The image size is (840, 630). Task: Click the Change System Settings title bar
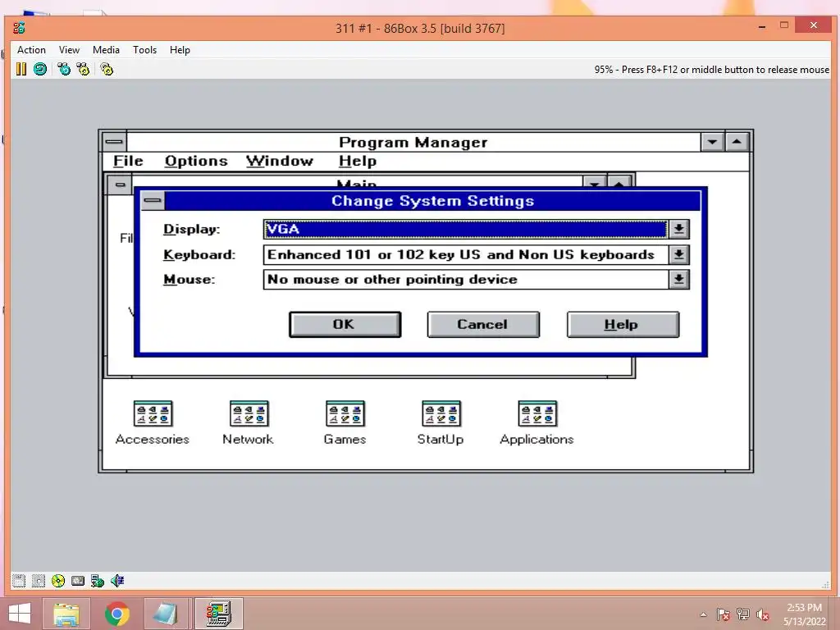(x=432, y=201)
